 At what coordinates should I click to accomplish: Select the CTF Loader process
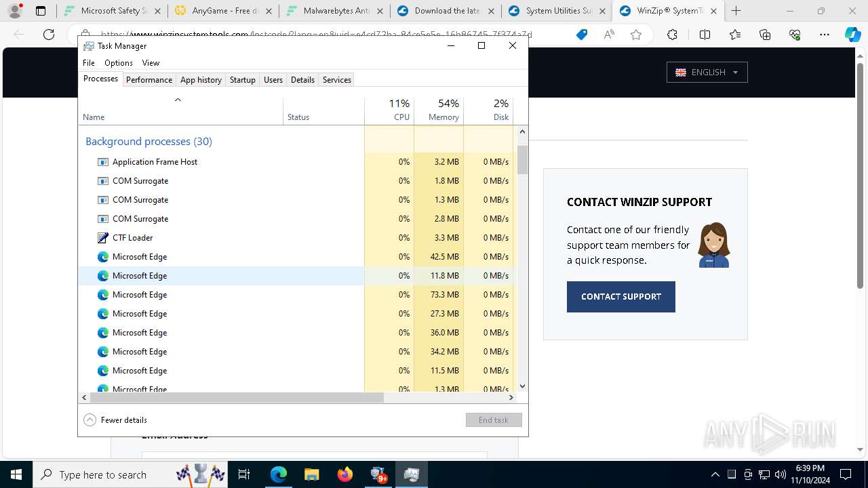[296, 238]
